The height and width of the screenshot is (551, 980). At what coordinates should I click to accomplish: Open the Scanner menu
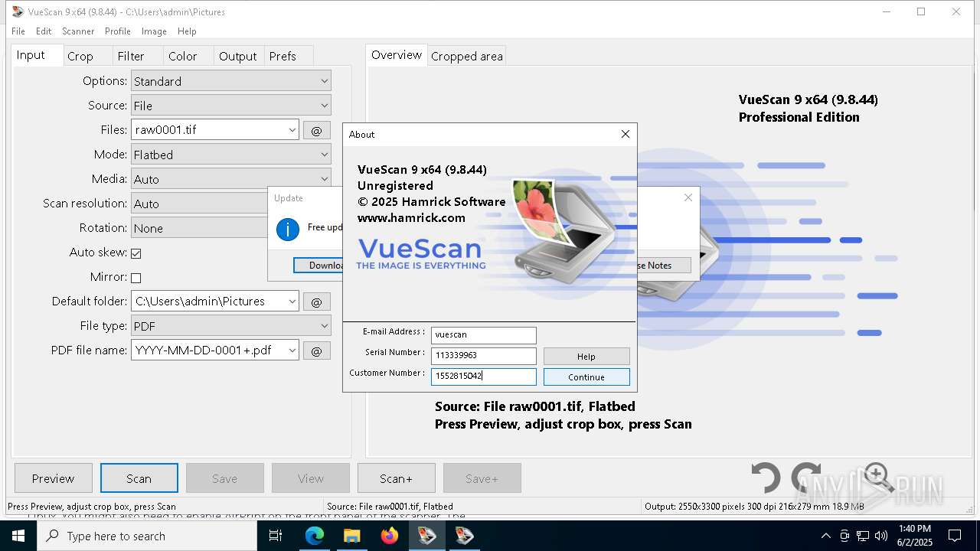point(78,31)
